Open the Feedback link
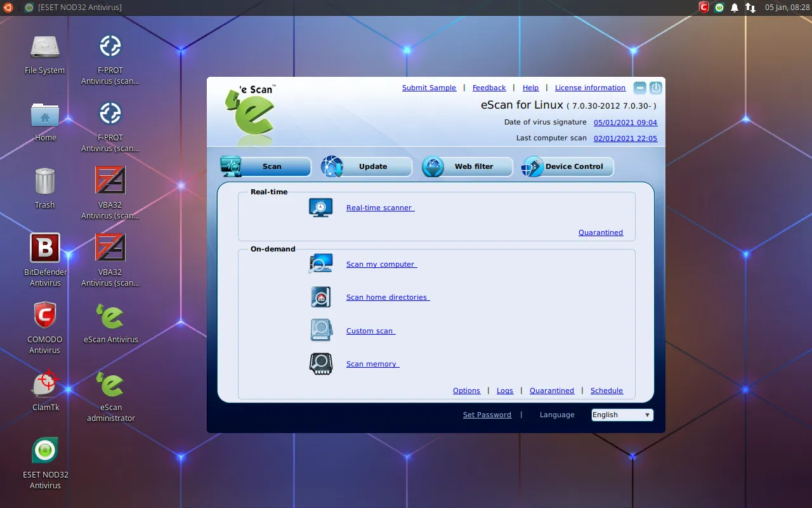812x508 pixels. (x=489, y=88)
